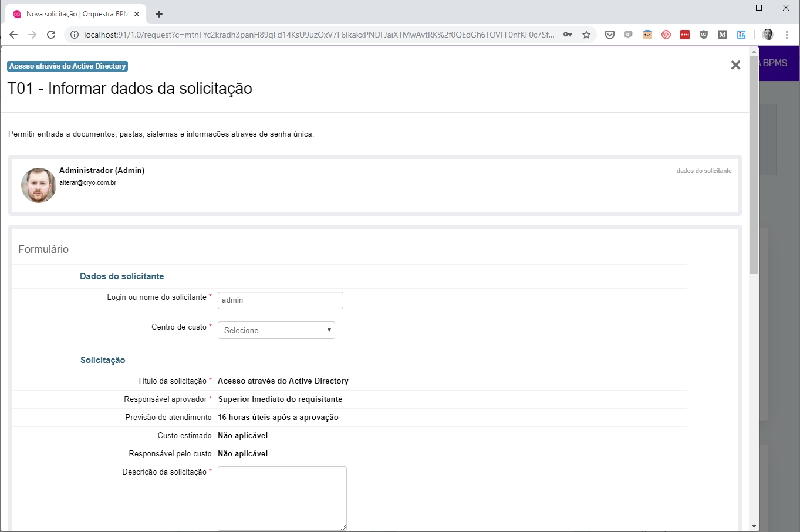800x532 pixels.
Task: Click the Pocket extension icon
Action: point(610,35)
